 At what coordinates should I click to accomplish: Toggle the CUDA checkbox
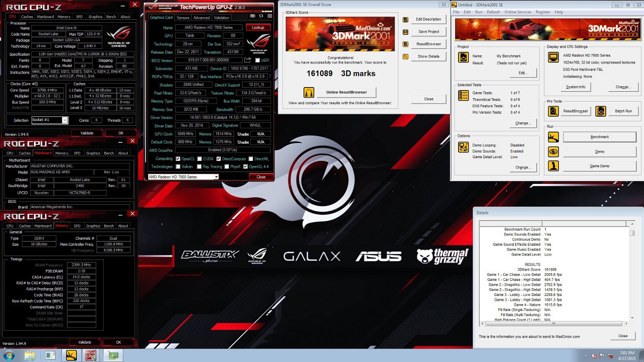[200, 159]
